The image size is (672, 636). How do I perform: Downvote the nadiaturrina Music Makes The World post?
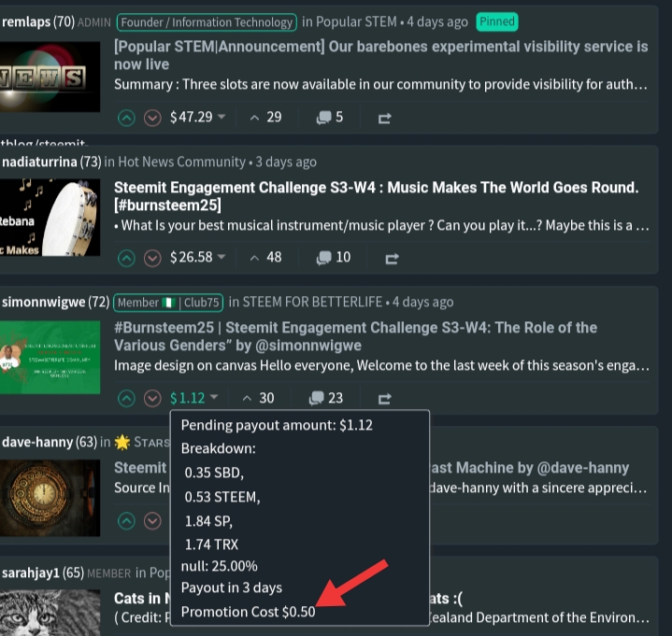[152, 258]
